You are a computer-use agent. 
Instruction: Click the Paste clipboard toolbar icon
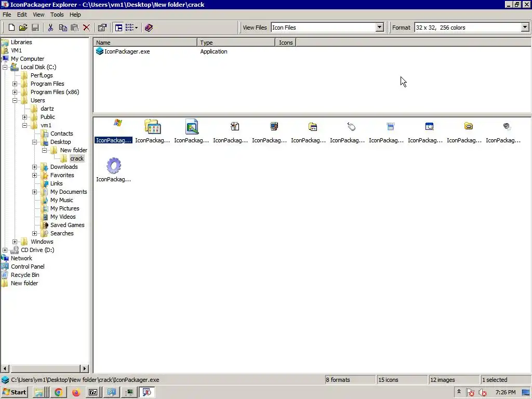coord(75,28)
